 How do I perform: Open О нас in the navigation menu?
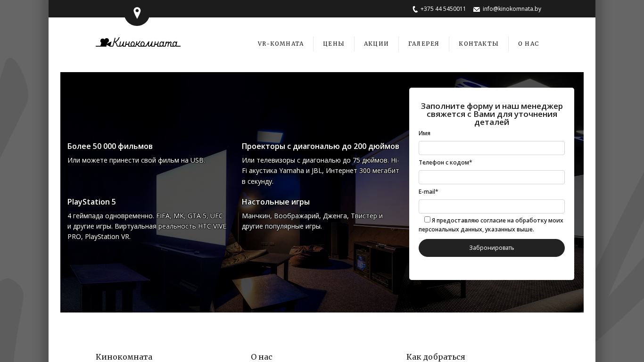click(x=528, y=44)
